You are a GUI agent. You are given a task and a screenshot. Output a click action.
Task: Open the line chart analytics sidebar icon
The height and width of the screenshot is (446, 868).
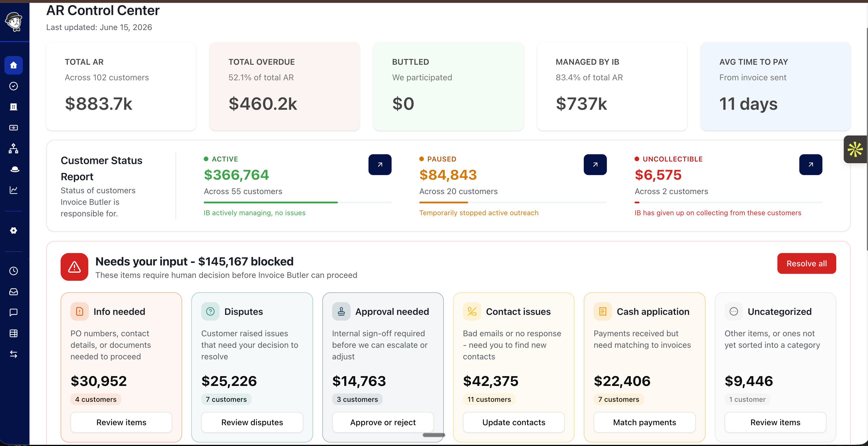[14, 190]
